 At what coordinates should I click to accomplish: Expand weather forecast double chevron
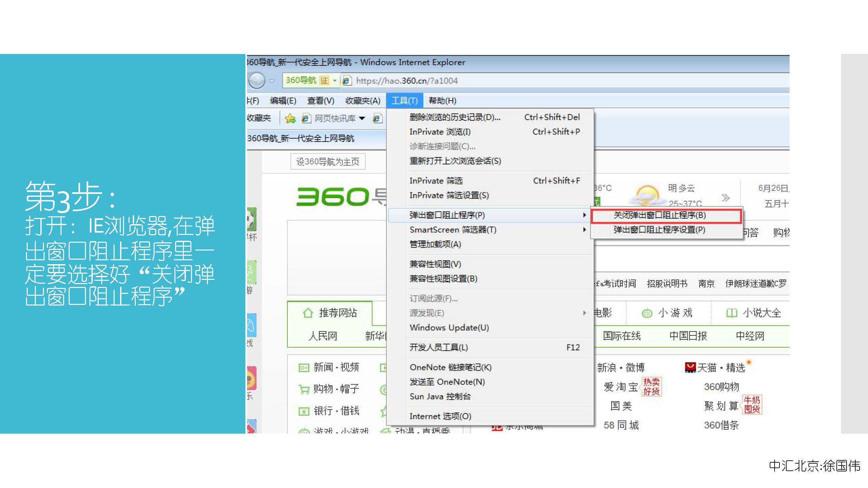tap(725, 198)
